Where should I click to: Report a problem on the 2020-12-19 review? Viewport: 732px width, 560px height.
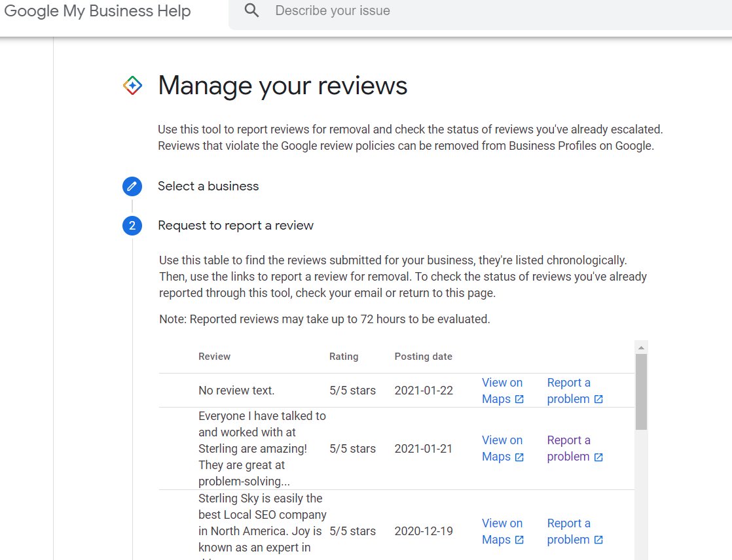pyautogui.click(x=568, y=531)
